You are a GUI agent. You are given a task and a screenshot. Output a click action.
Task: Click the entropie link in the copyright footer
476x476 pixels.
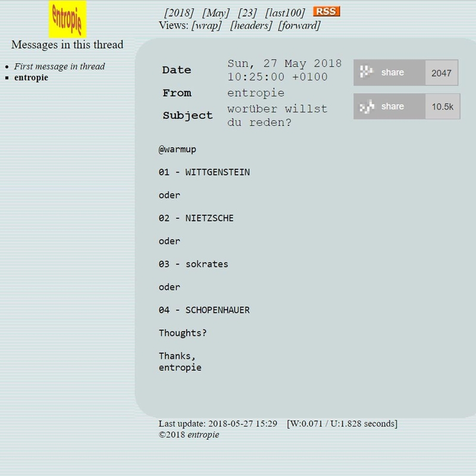(203, 434)
